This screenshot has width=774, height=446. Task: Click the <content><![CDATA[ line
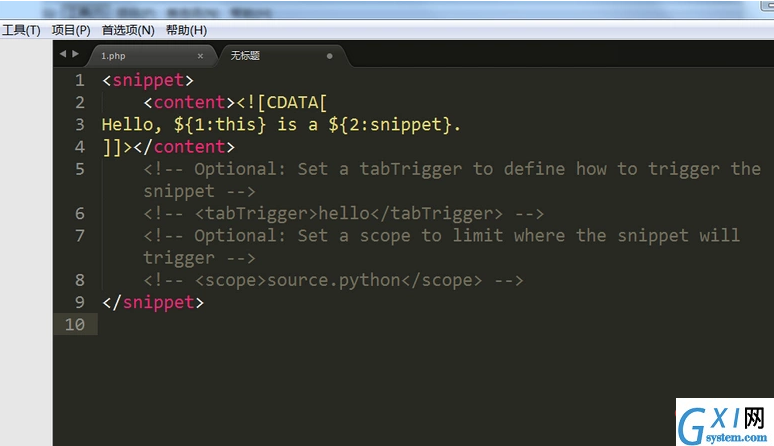[235, 102]
